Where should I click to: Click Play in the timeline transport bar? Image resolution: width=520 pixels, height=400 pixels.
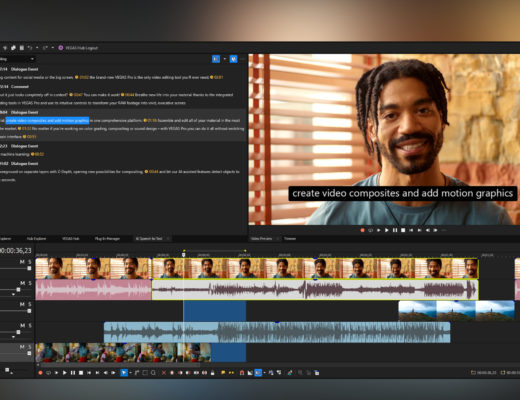tap(65, 373)
